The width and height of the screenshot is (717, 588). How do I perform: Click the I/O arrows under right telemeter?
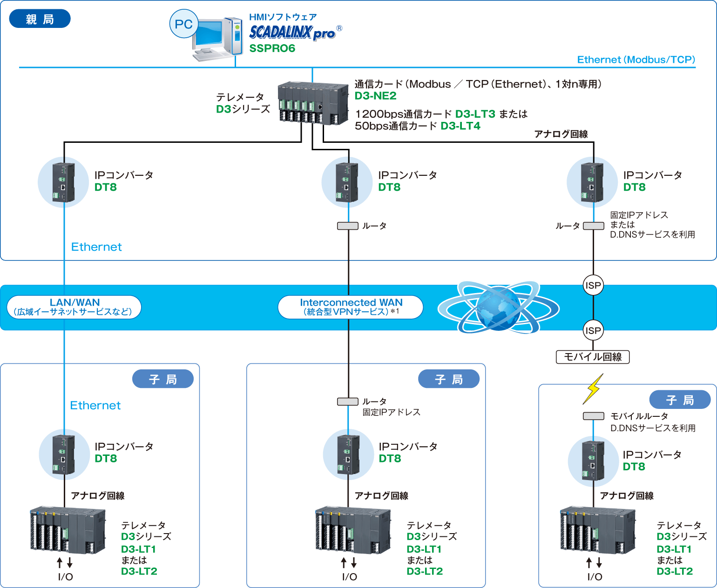(594, 563)
